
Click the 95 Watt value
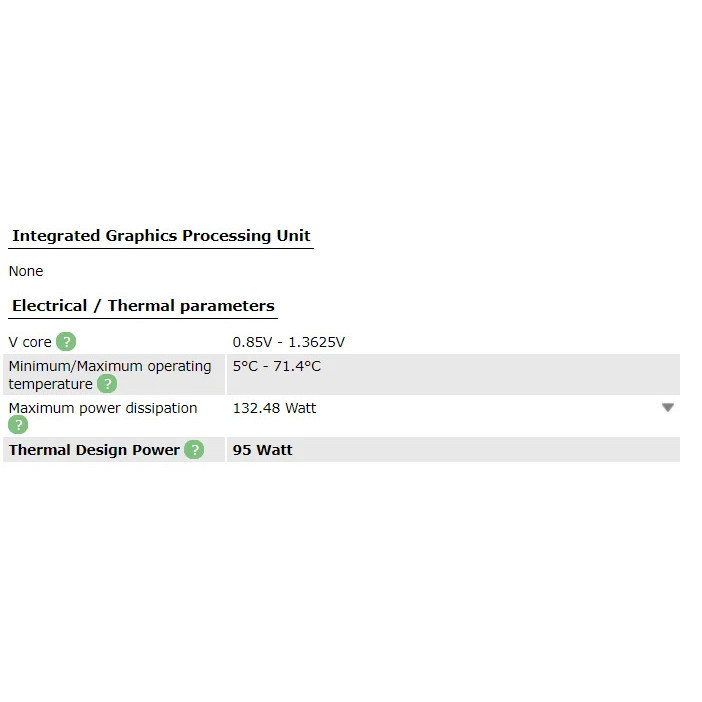click(x=263, y=450)
